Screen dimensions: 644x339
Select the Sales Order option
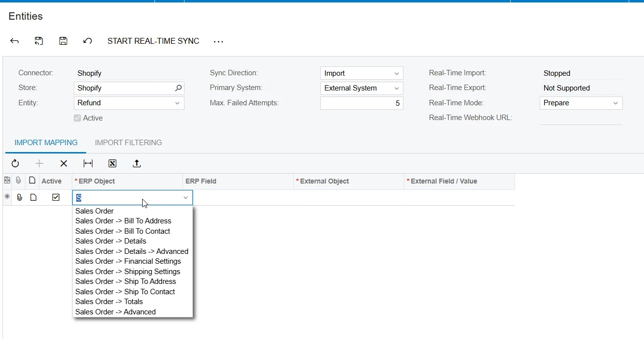click(x=133, y=211)
